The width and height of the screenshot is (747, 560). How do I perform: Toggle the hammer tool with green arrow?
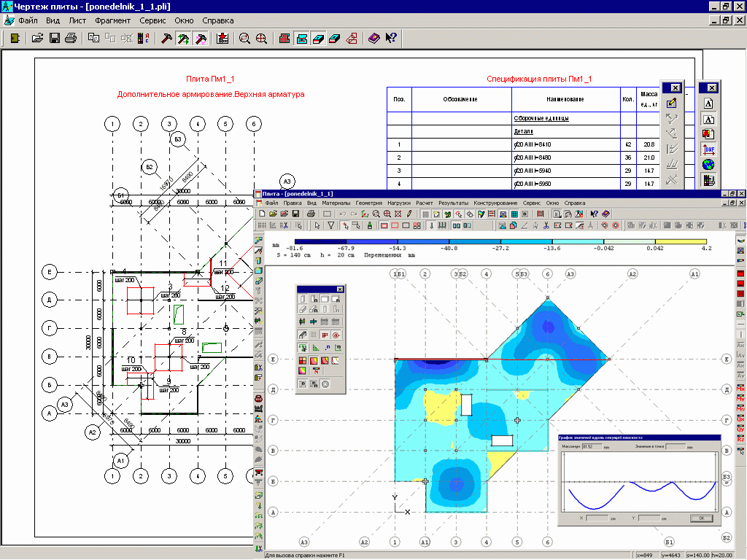182,39
